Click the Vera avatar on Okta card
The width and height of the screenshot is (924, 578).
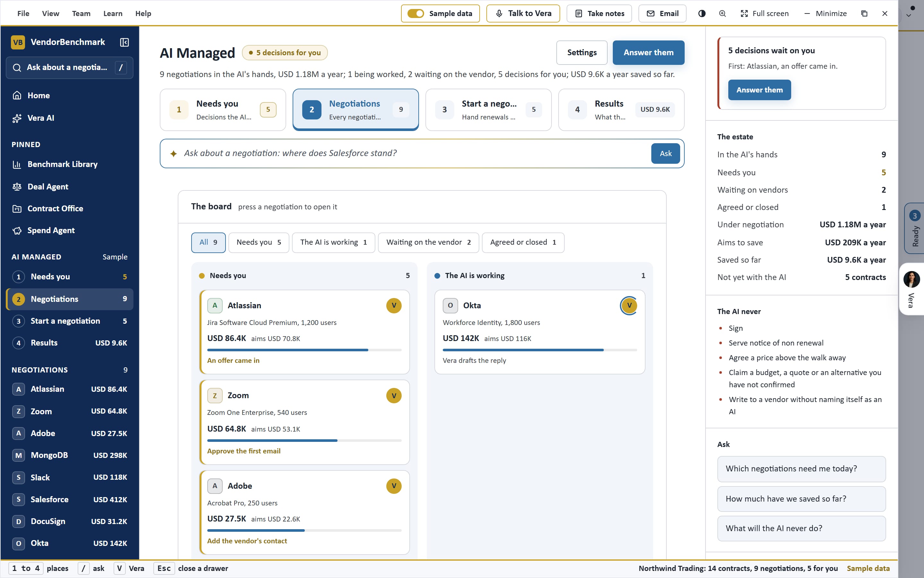tap(629, 305)
